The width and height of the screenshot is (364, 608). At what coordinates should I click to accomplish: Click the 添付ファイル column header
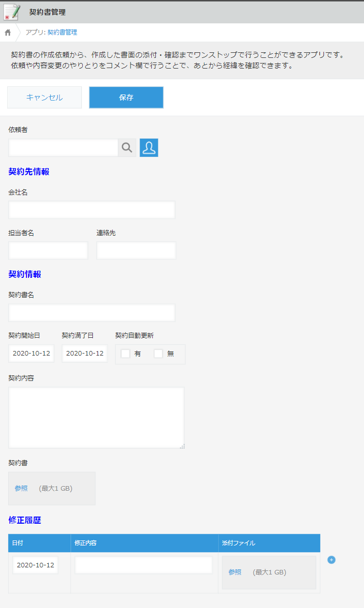tap(270, 543)
